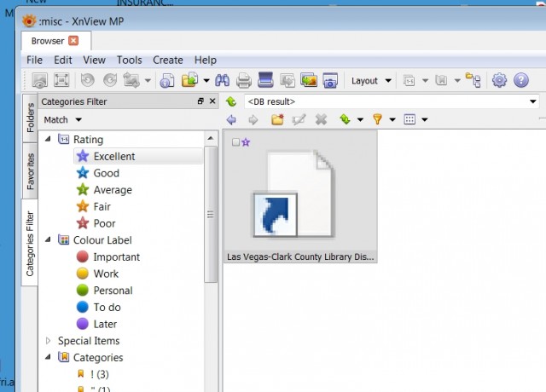The image size is (546, 392).
Task: Filter by Poor rating
Action: coord(104,223)
